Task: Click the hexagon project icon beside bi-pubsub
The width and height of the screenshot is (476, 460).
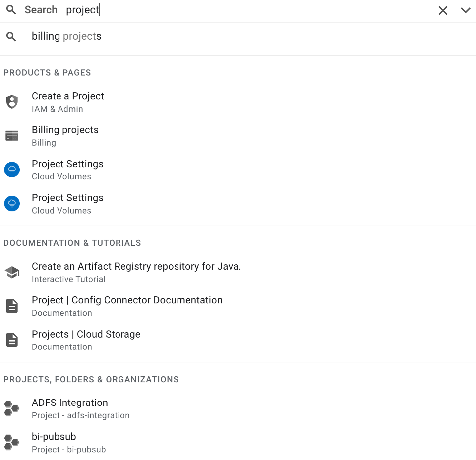Action: click(x=11, y=442)
